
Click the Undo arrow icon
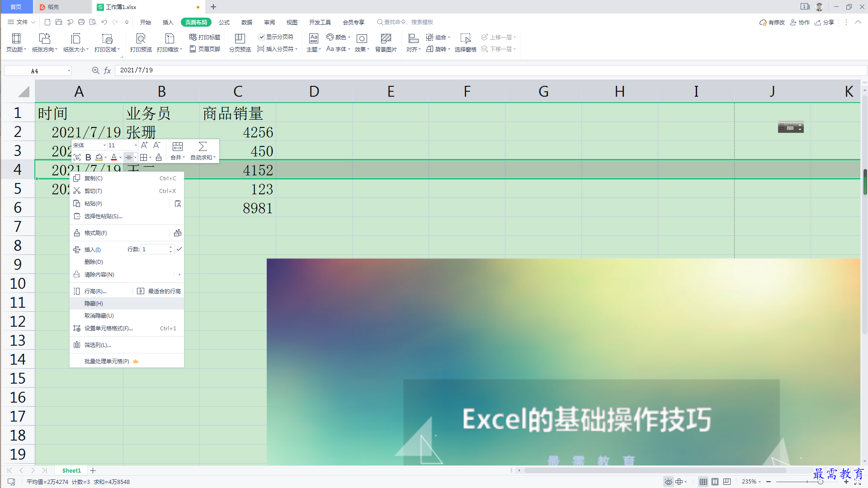click(104, 22)
